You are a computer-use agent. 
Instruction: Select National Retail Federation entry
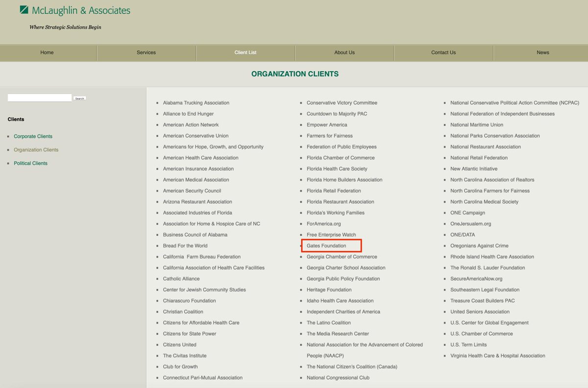(479, 158)
